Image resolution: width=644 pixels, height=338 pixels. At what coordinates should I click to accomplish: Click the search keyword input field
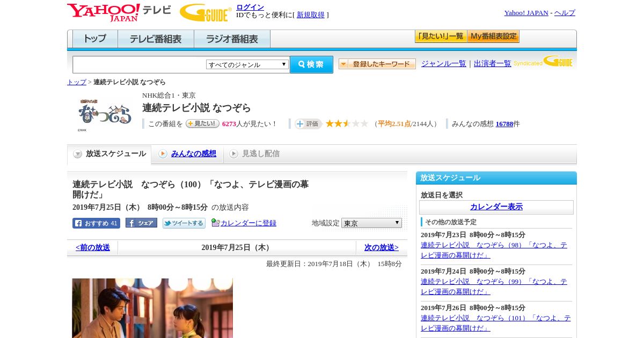coord(140,64)
